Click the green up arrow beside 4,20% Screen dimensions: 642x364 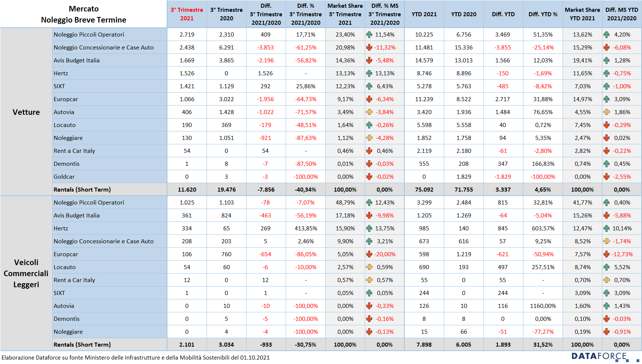coord(606,35)
